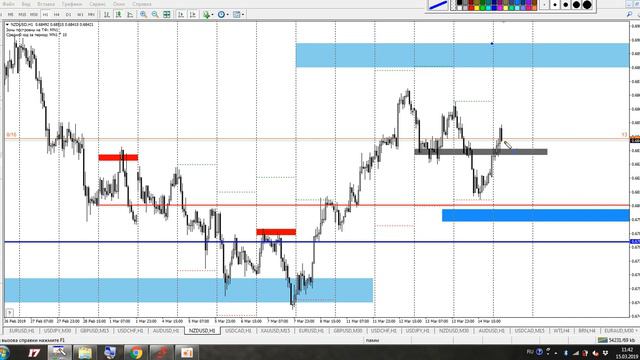The image size is (640, 360).
Task: Expand the periods clock dropdown arrow
Action: (x=228, y=15)
